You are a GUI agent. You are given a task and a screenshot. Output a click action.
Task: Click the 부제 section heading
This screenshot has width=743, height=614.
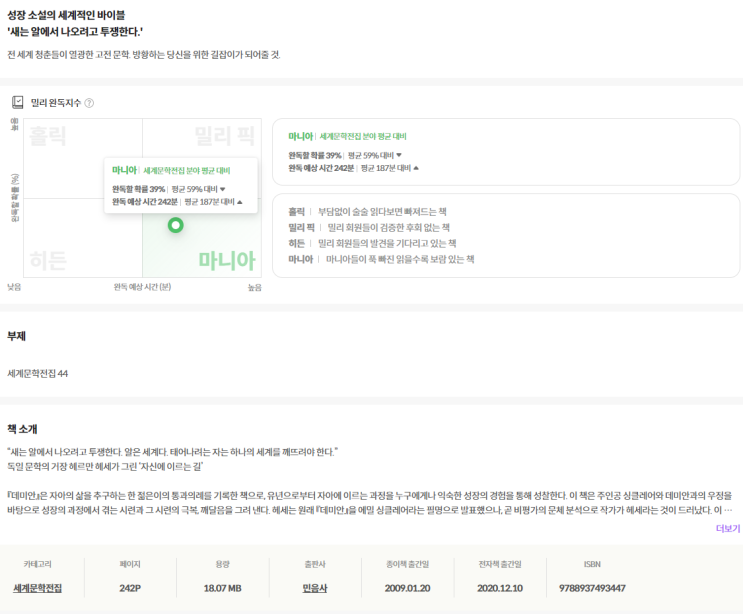point(16,336)
